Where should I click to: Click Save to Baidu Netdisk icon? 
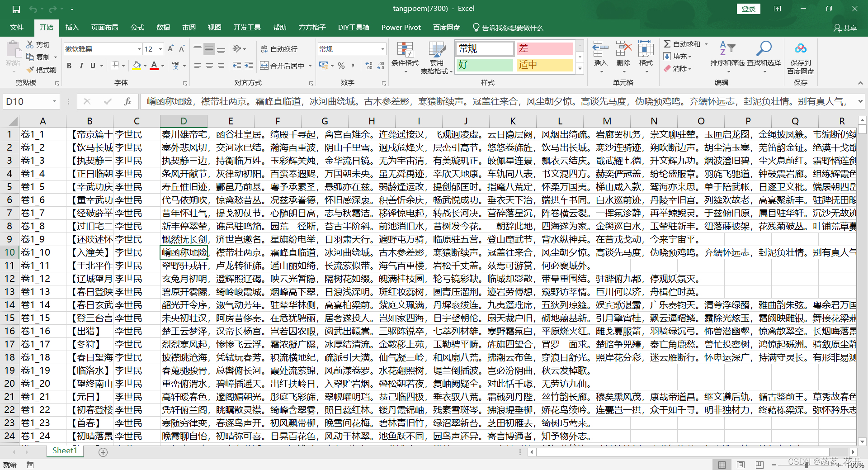pos(801,48)
